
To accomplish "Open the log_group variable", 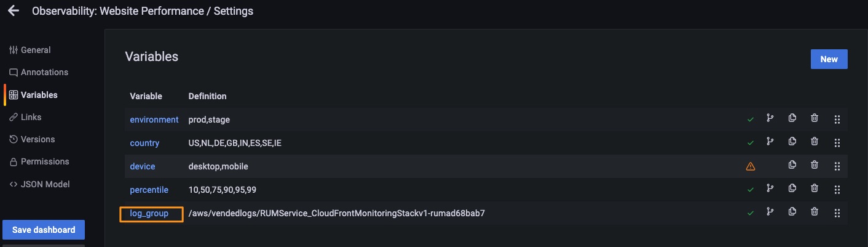I will tap(149, 213).
